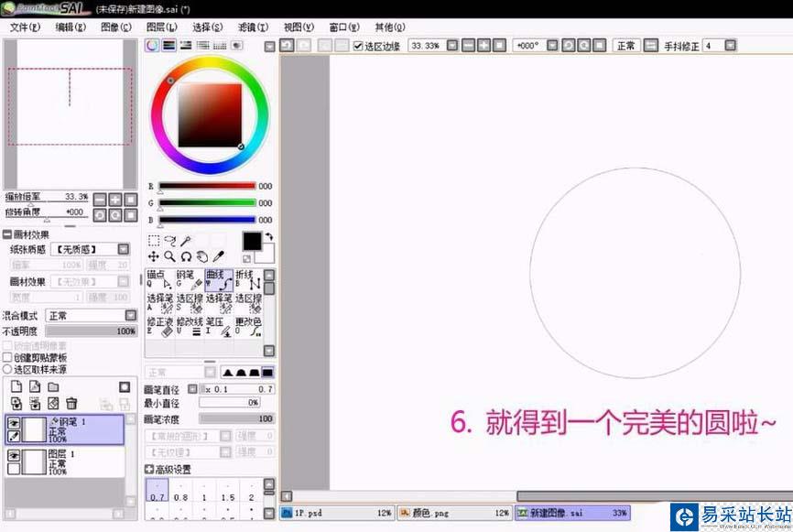Switch to the 颜色.png document tab
The height and width of the screenshot is (532, 793).
click(x=455, y=513)
